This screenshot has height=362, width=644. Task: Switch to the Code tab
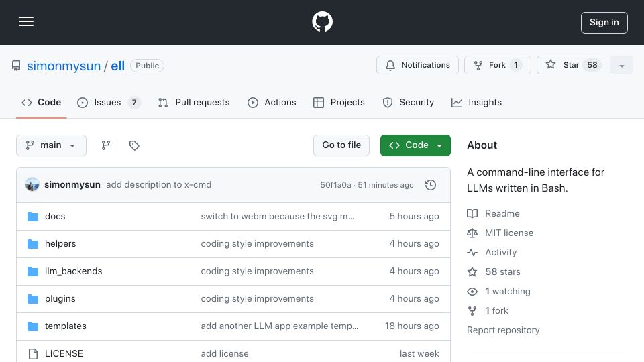click(x=41, y=102)
